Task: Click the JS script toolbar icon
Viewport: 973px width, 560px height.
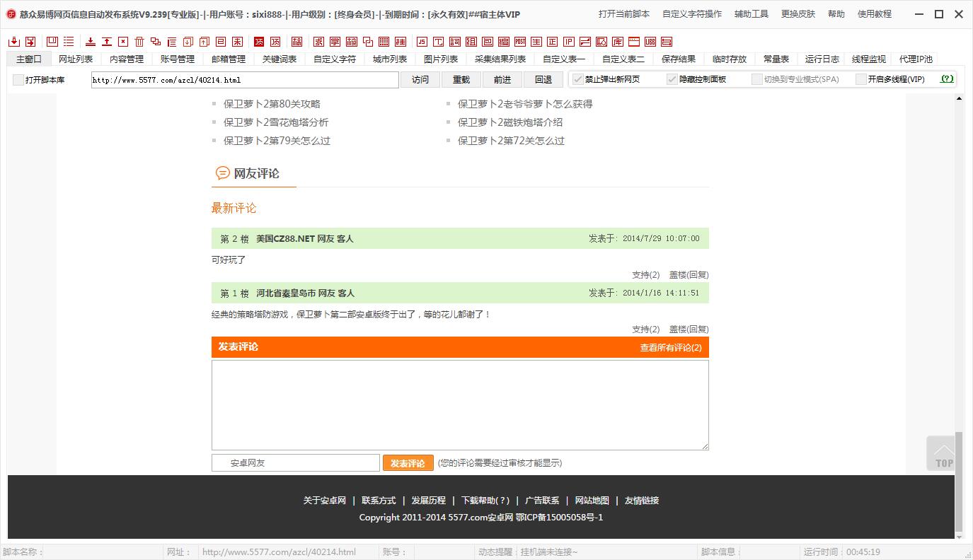Action: 422,42
